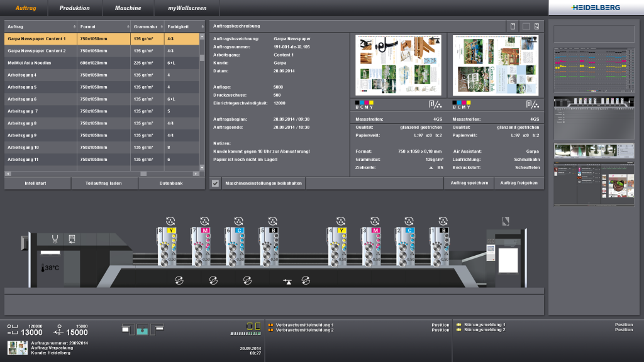
Task: Select the feeder status icon in the status bar
Action: (x=128, y=329)
